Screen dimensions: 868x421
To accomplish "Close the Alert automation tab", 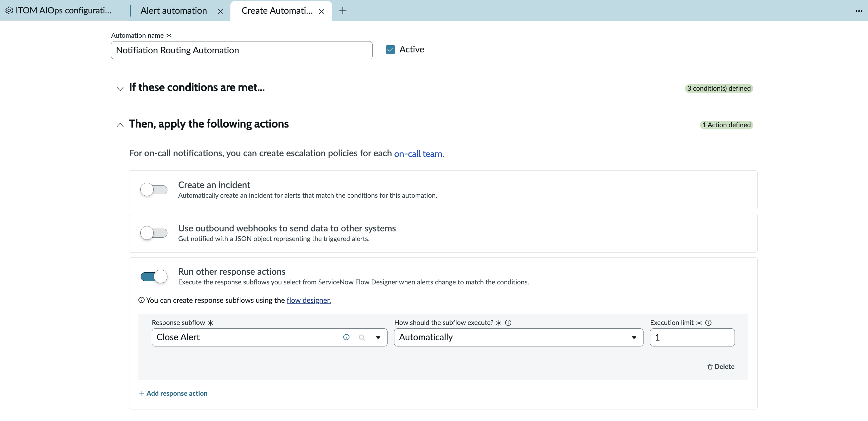I will pyautogui.click(x=220, y=12).
